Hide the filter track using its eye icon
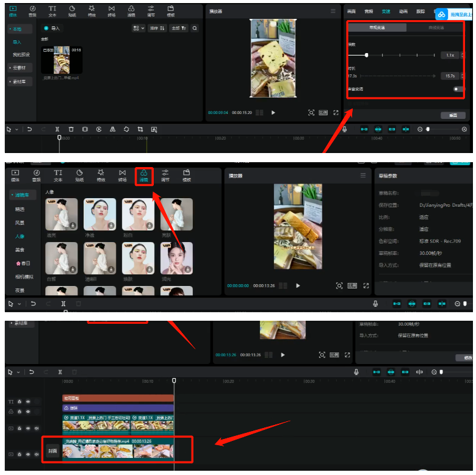Screen dimensions: 476x475 point(28,412)
